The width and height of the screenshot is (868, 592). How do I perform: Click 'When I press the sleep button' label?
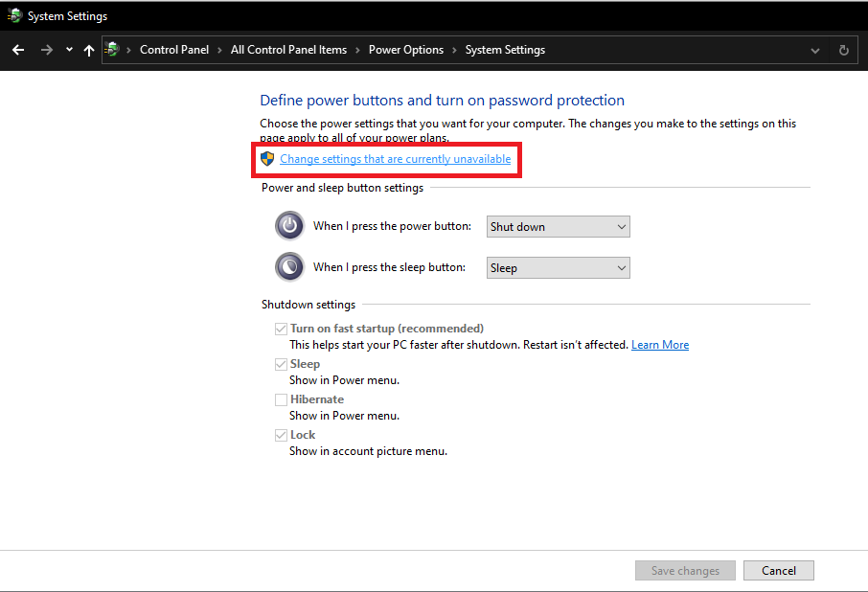click(389, 267)
